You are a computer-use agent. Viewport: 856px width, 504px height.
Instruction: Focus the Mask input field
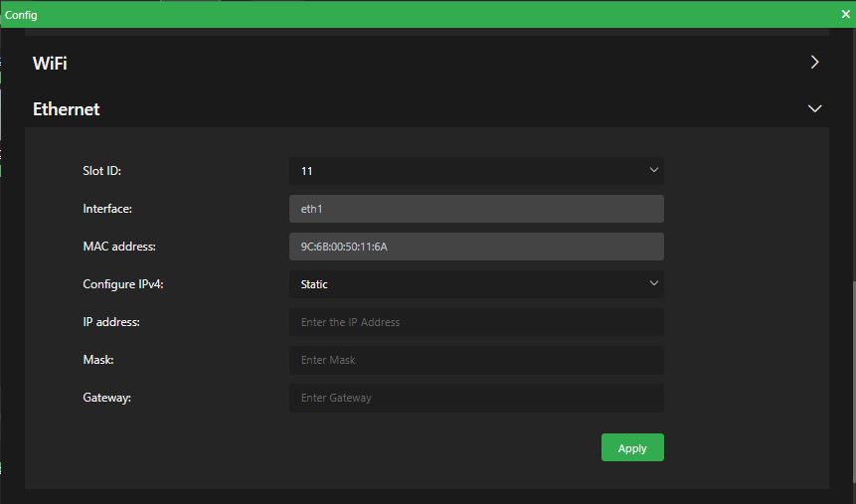pos(475,360)
